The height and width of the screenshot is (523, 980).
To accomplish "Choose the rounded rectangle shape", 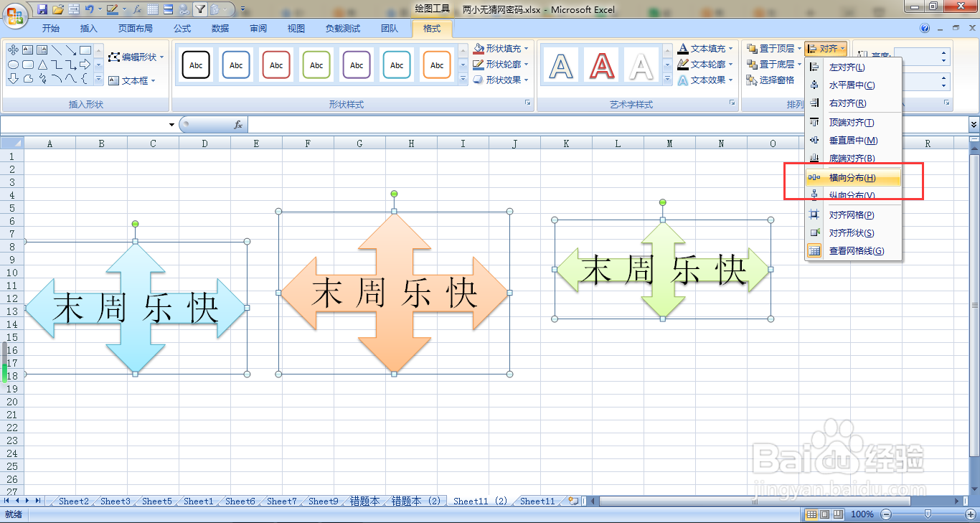I will point(27,65).
